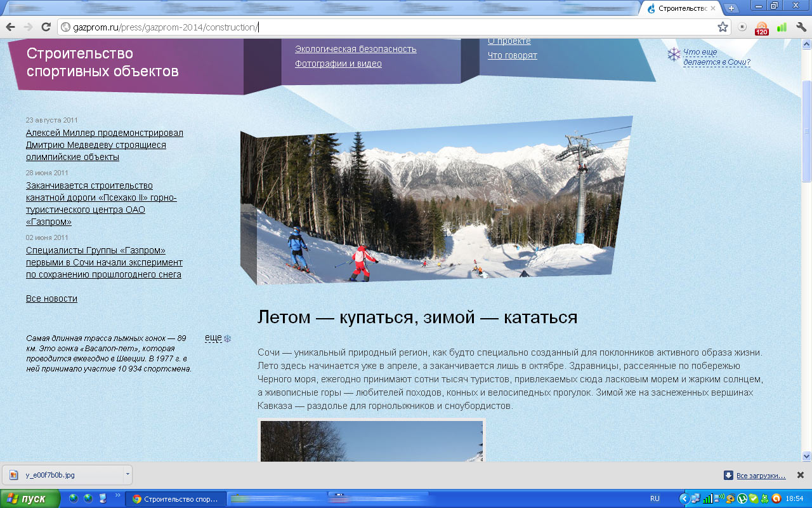The image size is (812, 508).
Task: Open a new tab with plus button
Action: pyautogui.click(x=731, y=8)
